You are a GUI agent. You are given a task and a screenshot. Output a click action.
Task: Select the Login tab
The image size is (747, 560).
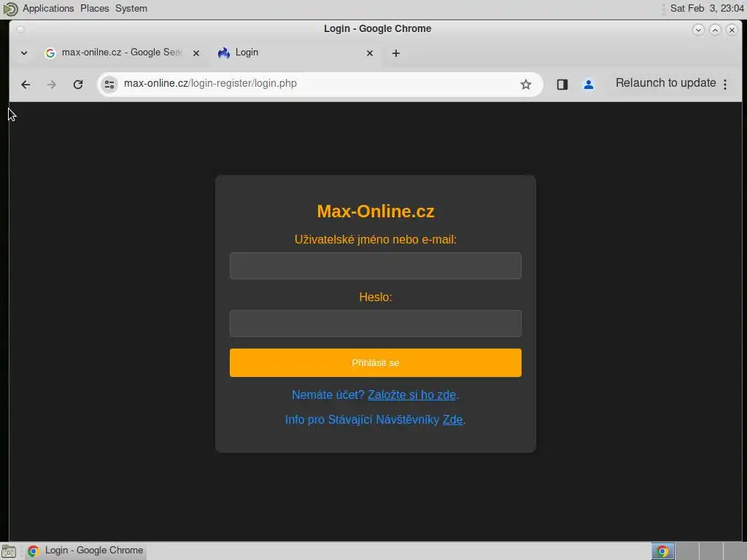pos(295,52)
